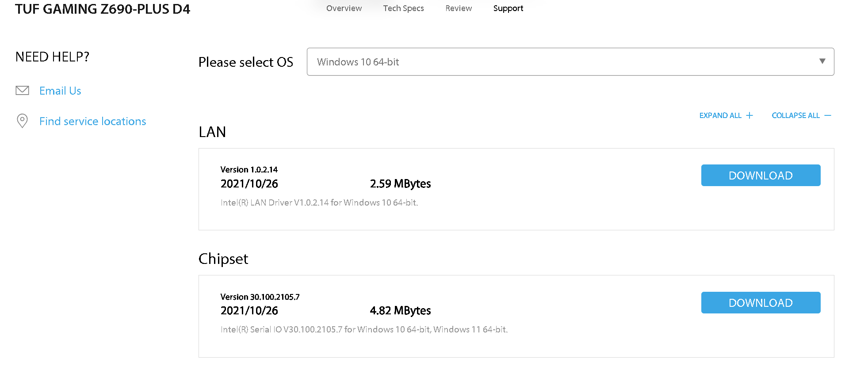Download the Chipset driver version 30.100.2105.7
868x374 pixels.
coord(761,303)
